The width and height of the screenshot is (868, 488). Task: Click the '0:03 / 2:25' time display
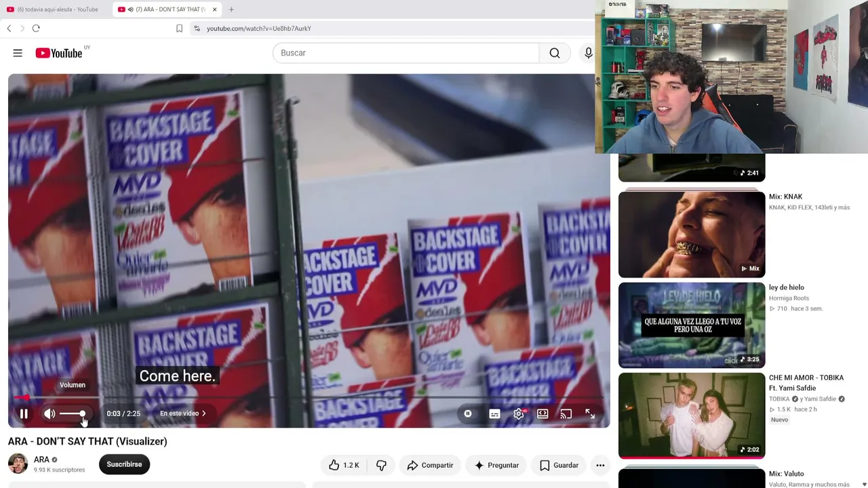[123, 413]
